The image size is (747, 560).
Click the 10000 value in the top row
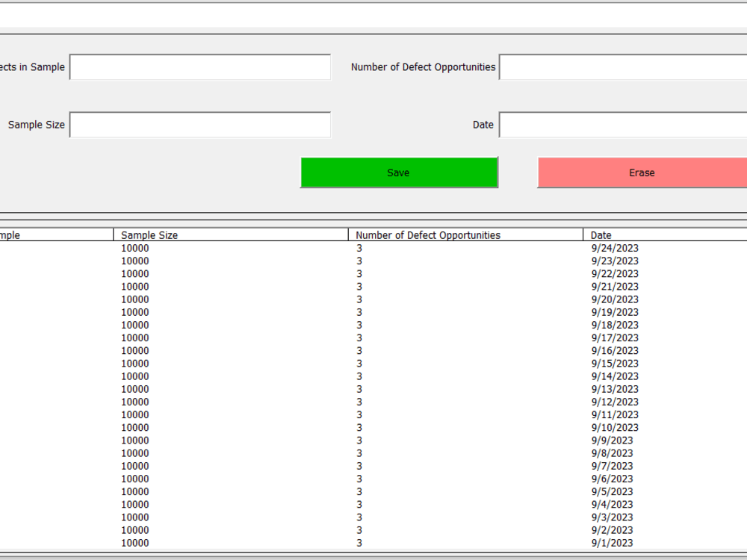(134, 248)
